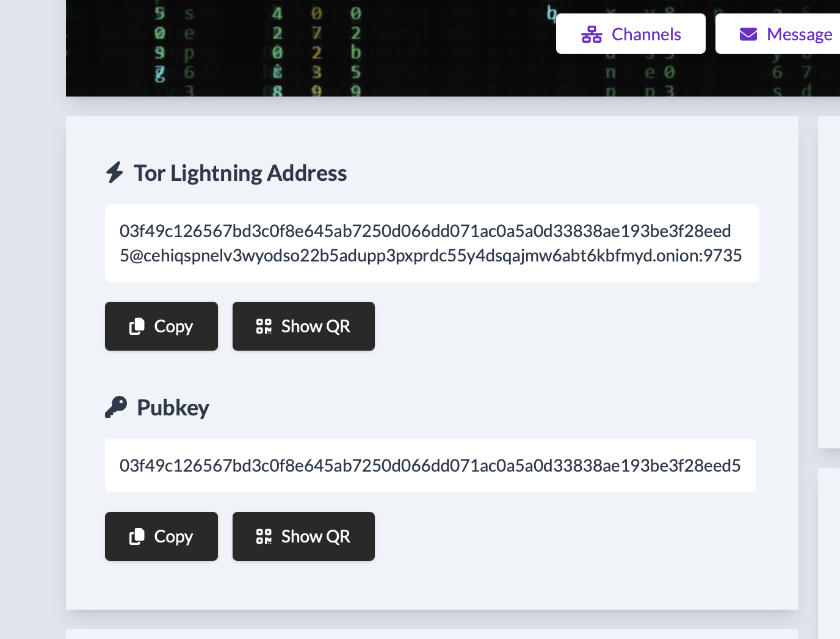Click the matrix-style banner image
840x639 pixels.
point(305,49)
